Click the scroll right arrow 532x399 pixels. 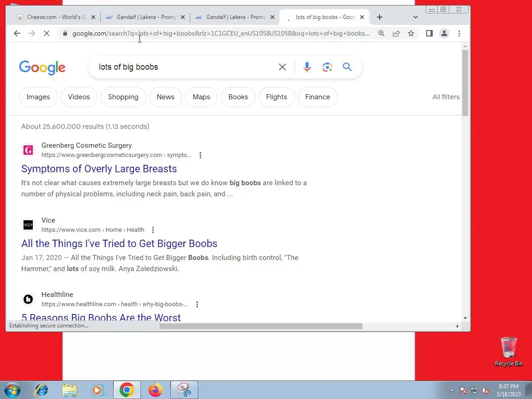coord(457,326)
